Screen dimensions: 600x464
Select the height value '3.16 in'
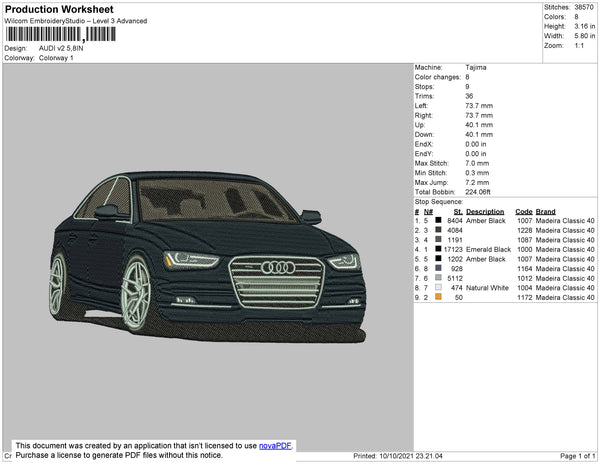[x=585, y=26]
